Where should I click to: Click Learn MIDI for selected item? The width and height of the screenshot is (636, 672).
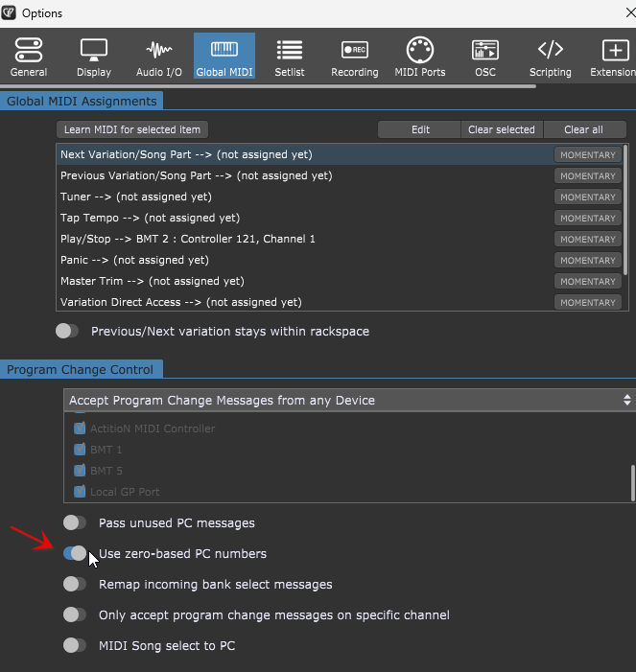132,129
